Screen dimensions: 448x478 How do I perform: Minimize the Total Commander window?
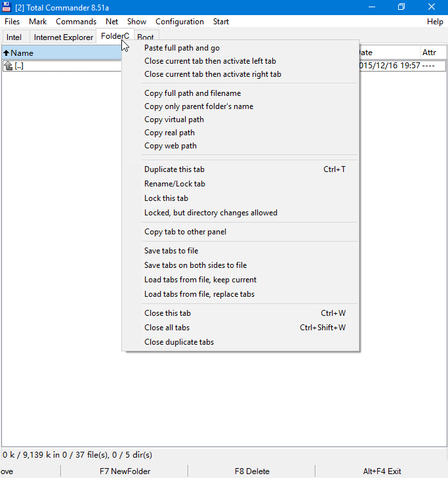pos(371,7)
